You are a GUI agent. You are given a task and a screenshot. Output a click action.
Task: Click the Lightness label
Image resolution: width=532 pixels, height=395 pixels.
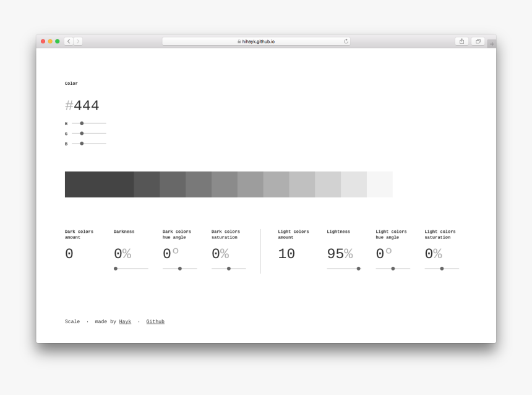click(x=338, y=232)
